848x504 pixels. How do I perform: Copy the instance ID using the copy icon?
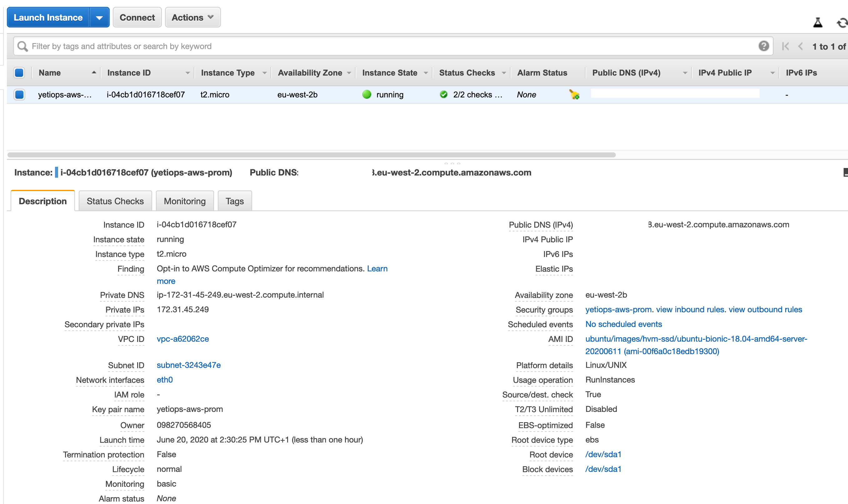click(x=56, y=173)
